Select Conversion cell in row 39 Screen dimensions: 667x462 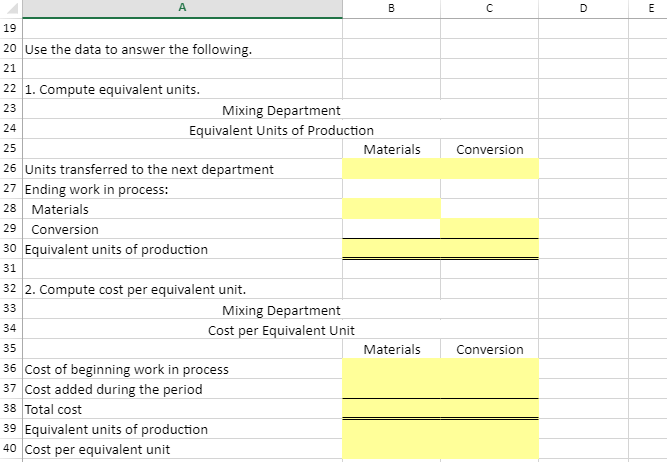point(489,429)
